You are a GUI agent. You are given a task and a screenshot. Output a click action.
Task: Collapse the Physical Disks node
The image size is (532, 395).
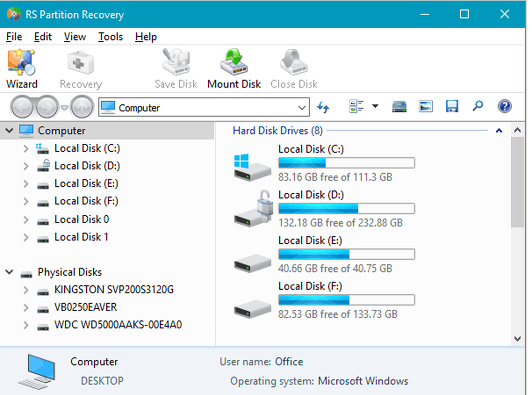[10, 272]
